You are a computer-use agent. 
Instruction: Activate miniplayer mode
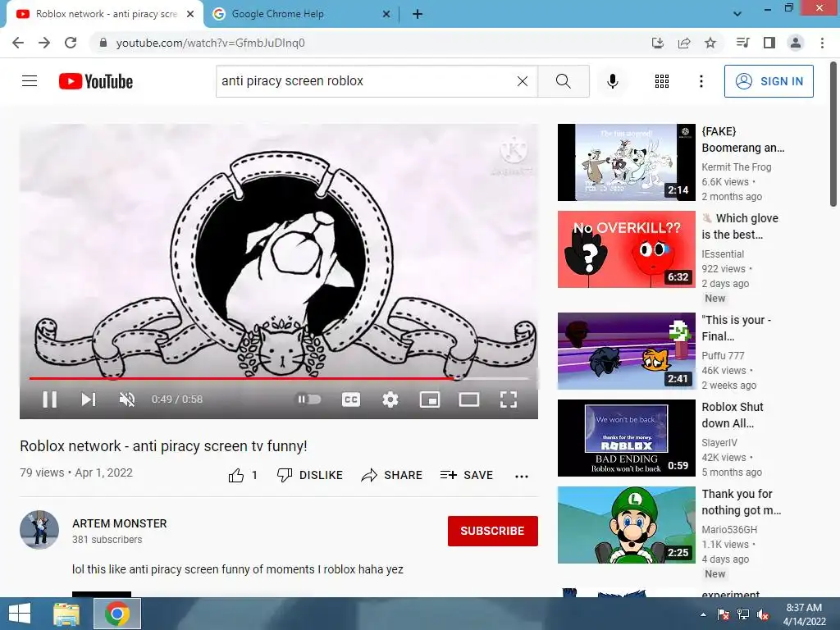(x=430, y=399)
